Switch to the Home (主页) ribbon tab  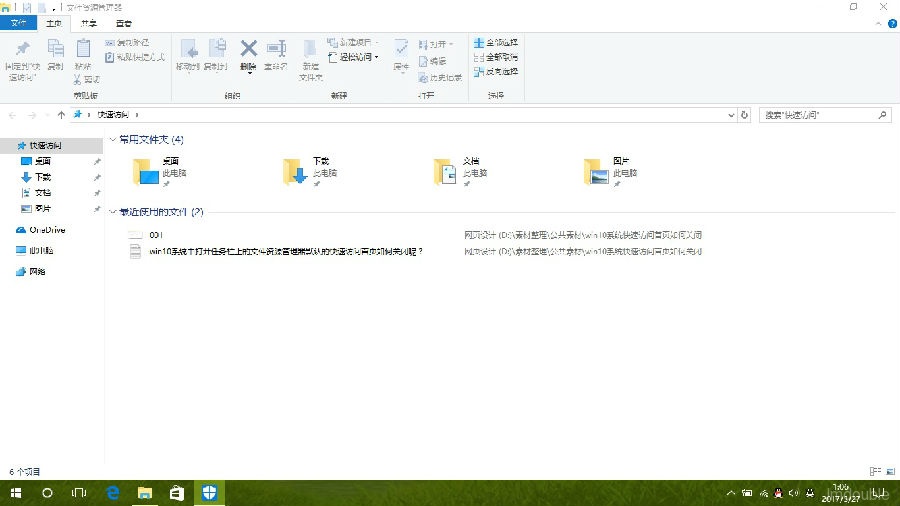54,24
